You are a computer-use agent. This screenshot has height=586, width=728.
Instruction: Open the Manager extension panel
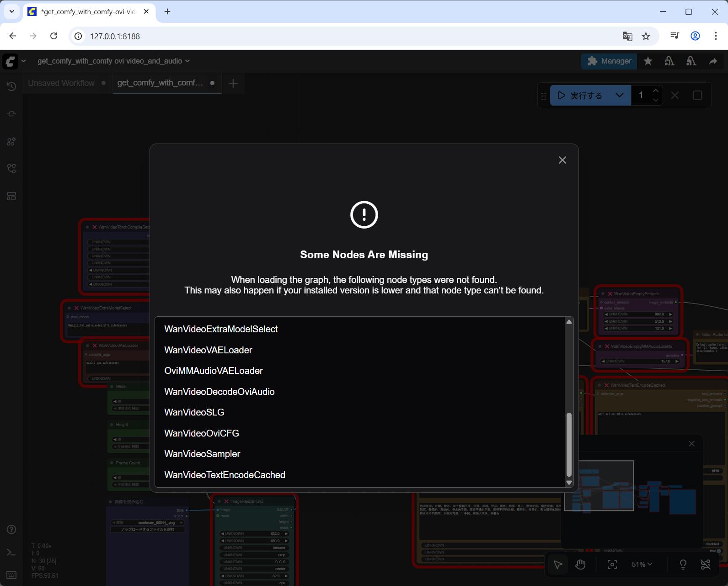click(x=609, y=61)
